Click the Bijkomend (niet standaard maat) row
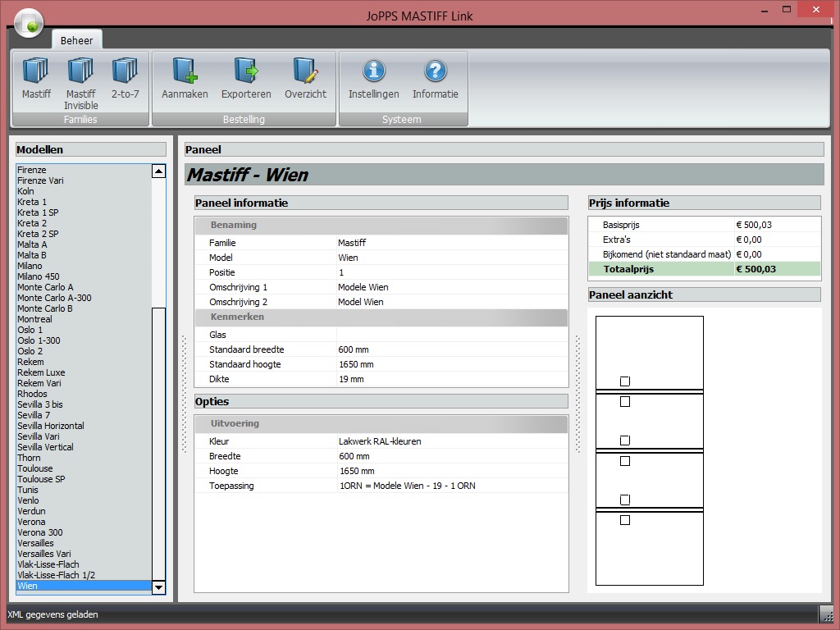The image size is (840, 630). tap(705, 254)
